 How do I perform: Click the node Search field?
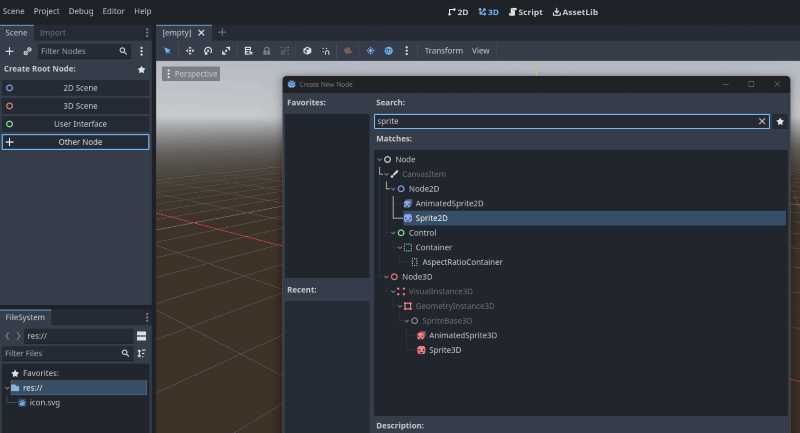pyautogui.click(x=571, y=121)
